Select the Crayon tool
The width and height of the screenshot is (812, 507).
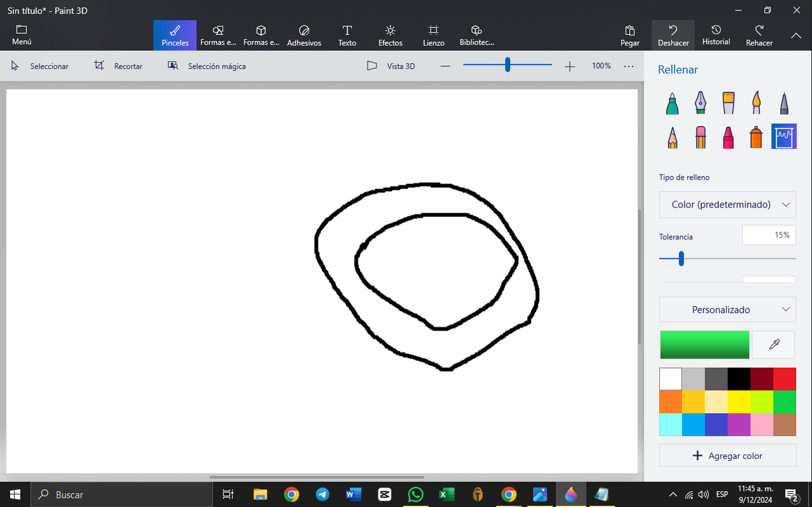pyautogui.click(x=728, y=136)
